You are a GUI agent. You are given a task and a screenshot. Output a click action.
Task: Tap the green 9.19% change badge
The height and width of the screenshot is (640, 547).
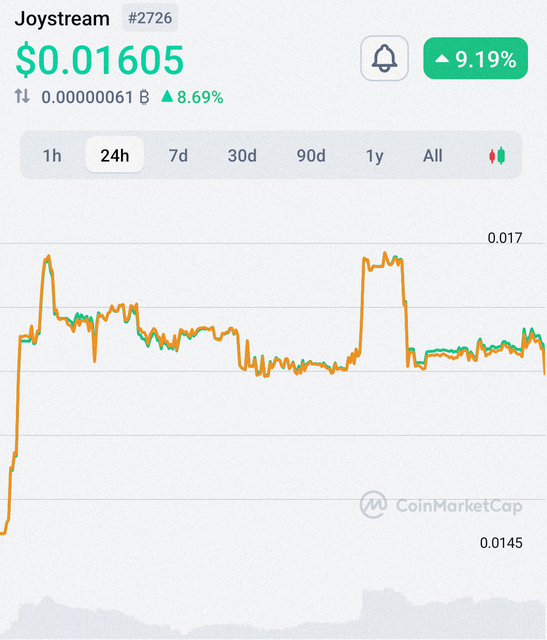point(476,58)
